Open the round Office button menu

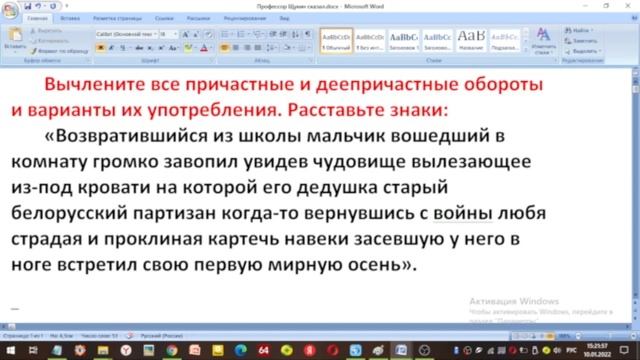tap(10, 11)
